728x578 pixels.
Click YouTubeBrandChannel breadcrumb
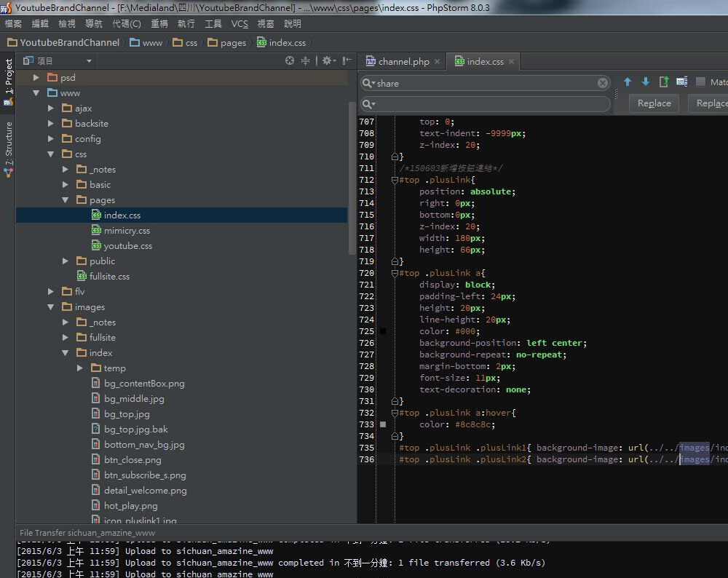click(x=64, y=43)
